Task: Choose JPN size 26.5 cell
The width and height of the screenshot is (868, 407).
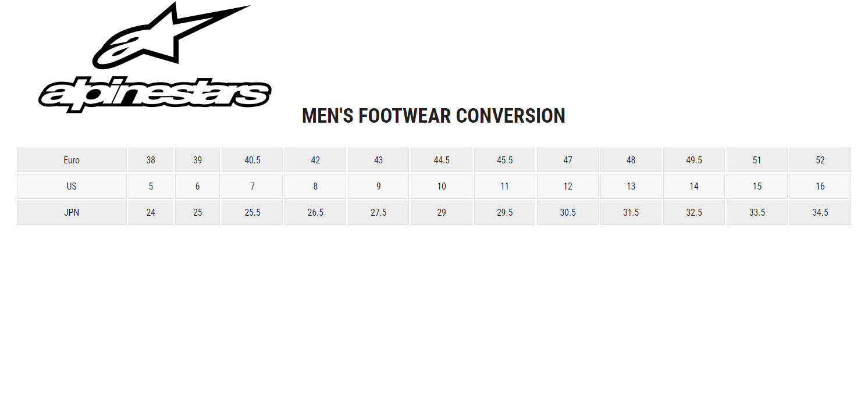Action: [x=315, y=213]
